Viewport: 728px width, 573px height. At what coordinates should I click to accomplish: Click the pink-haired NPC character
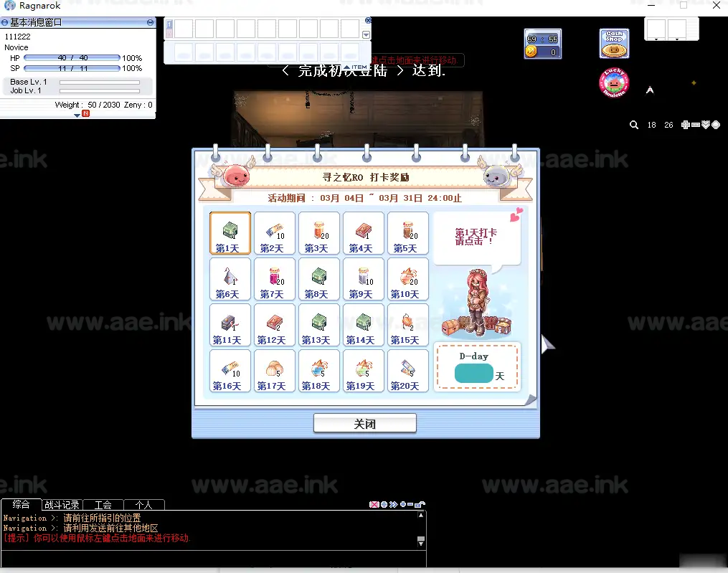[x=478, y=302]
